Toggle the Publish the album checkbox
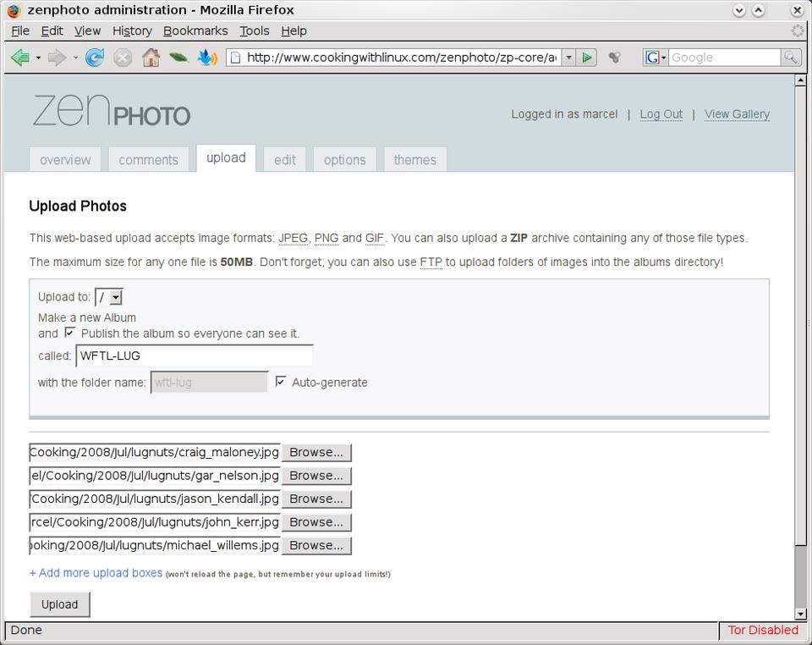The height and width of the screenshot is (645, 812). (x=69, y=333)
